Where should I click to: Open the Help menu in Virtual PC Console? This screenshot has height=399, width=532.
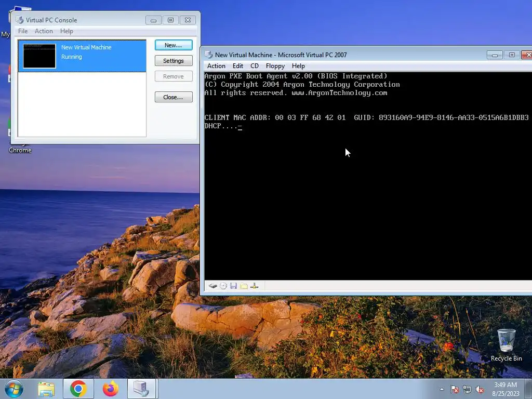point(66,31)
